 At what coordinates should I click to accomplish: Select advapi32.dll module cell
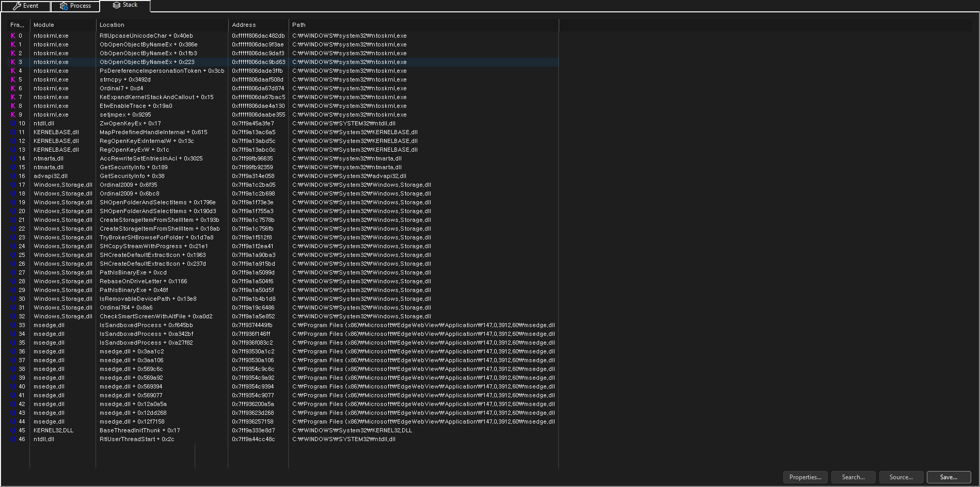pyautogui.click(x=51, y=176)
